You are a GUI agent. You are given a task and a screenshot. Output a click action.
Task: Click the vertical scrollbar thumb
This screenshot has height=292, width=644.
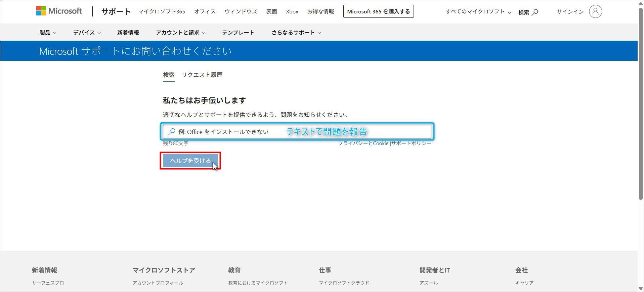coord(641,104)
